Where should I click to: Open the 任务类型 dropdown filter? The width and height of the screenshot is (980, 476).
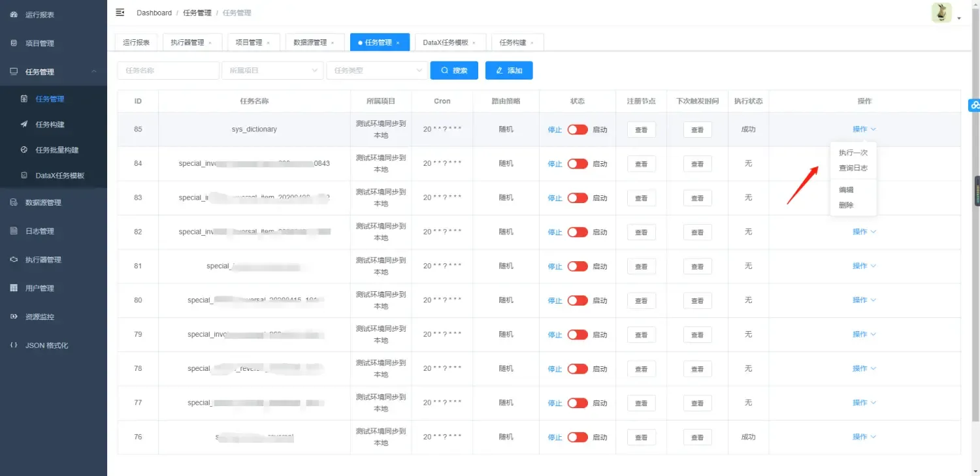(x=377, y=70)
